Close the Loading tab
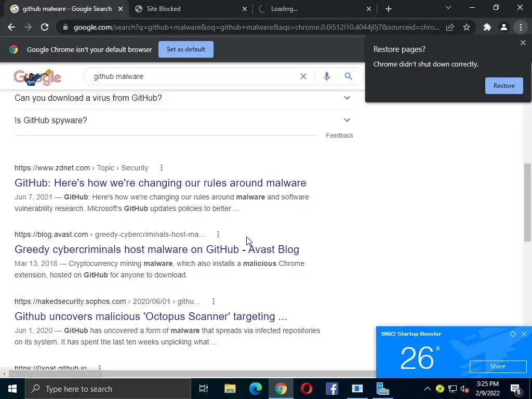The image size is (532, 399). click(x=369, y=9)
